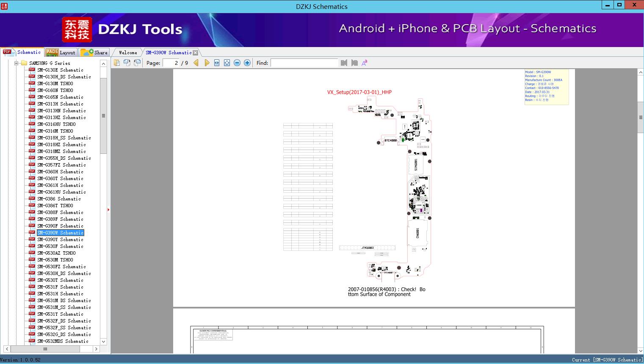Viewport: 644px width, 364px height.
Task: Open SM-G390Y Schematic
Action: [x=60, y=239]
